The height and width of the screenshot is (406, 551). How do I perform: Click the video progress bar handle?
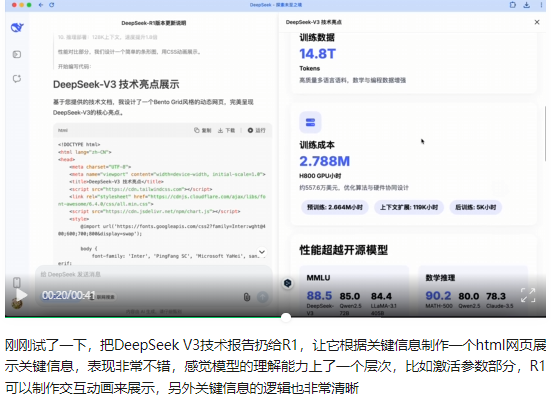click(x=286, y=317)
